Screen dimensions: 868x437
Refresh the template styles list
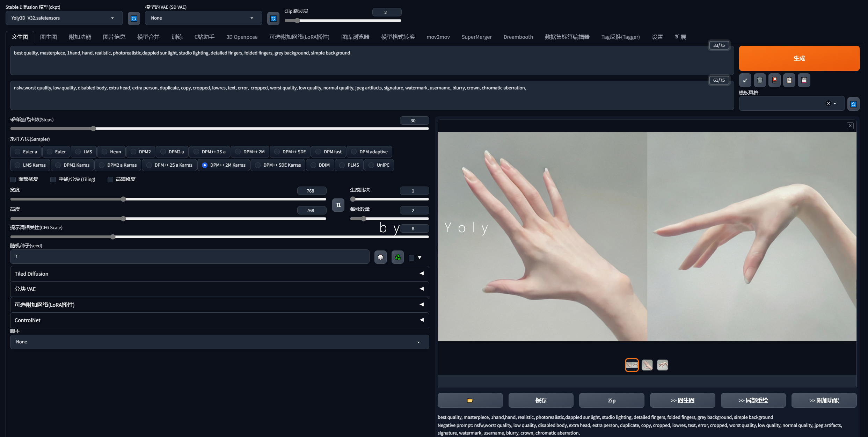pos(853,104)
